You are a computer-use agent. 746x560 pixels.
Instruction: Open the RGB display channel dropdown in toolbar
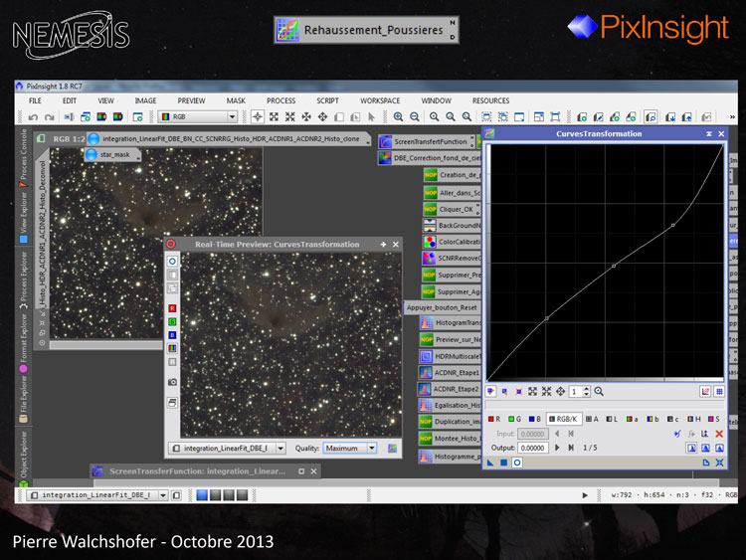click(x=198, y=116)
